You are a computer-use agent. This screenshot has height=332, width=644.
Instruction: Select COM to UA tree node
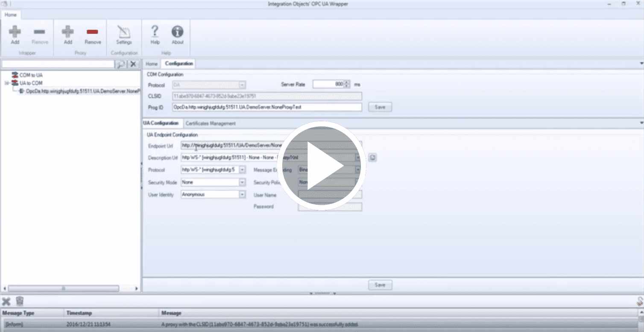31,75
